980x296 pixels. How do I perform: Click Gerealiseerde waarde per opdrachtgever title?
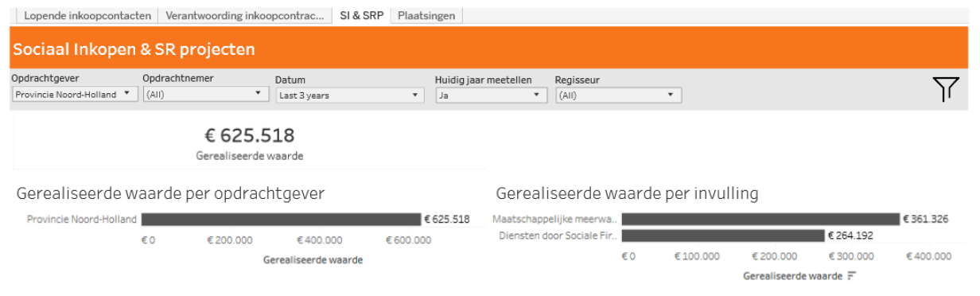point(170,193)
